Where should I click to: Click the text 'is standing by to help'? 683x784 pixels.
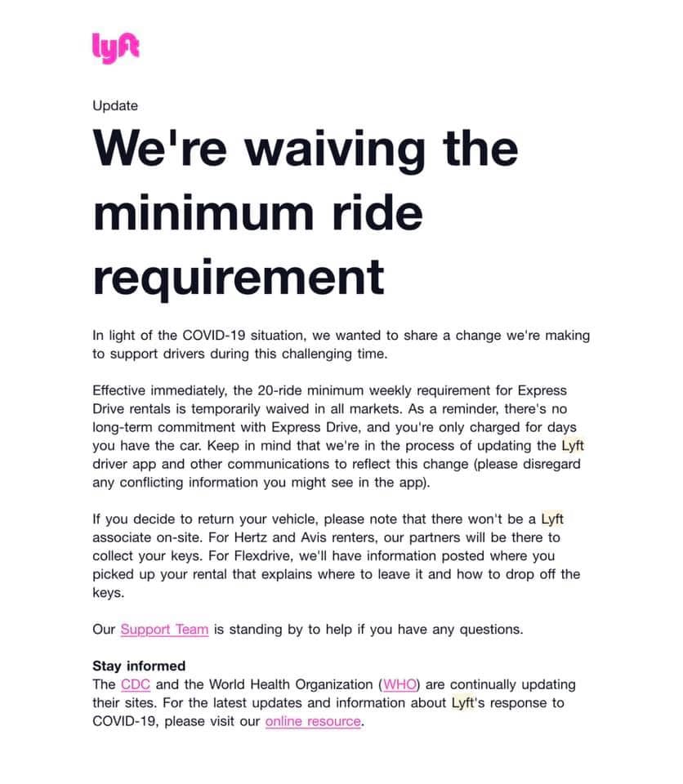point(284,629)
